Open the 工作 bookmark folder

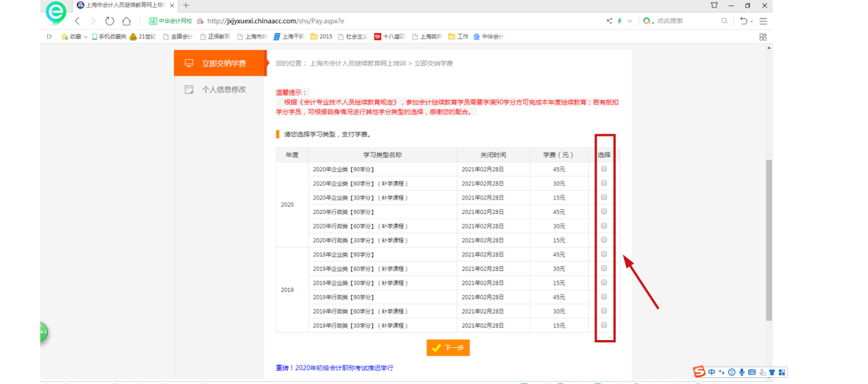tap(459, 36)
